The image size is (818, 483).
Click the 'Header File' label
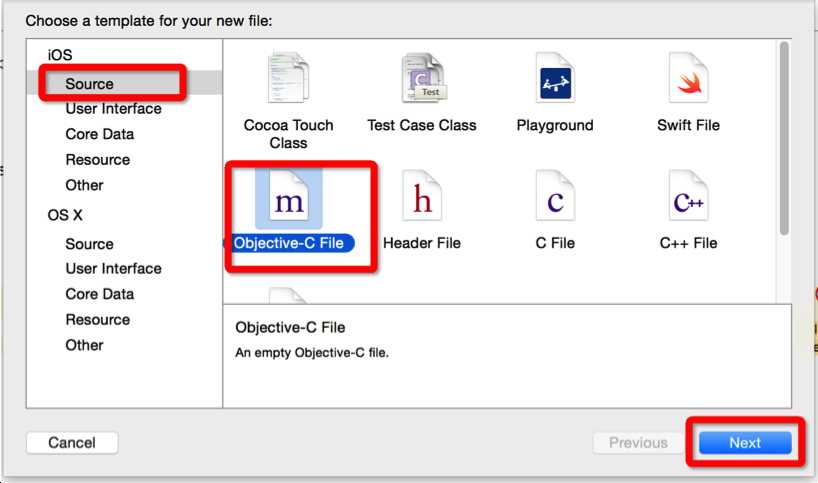[x=422, y=243]
